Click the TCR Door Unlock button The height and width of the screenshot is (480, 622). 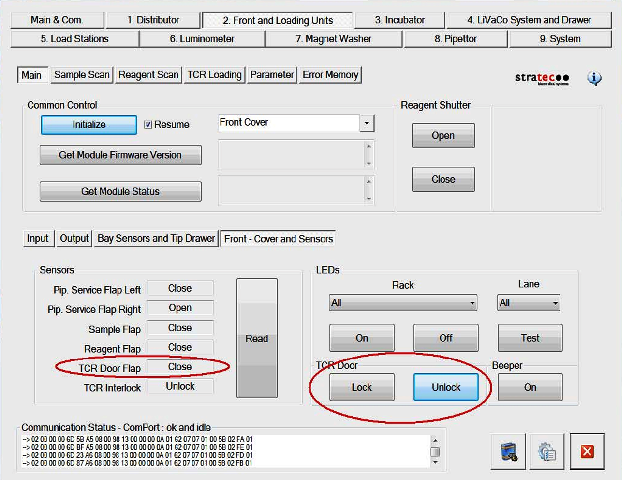click(446, 387)
